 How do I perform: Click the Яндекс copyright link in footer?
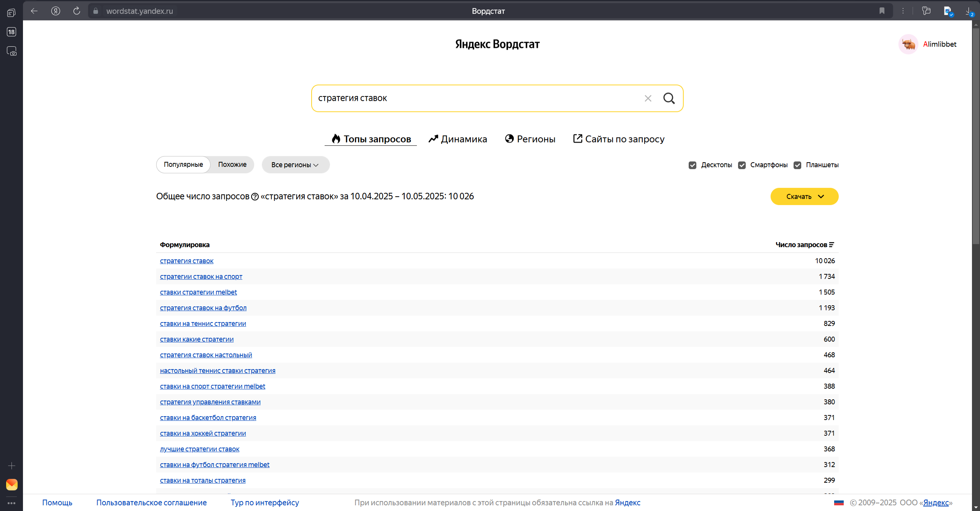[x=936, y=503]
